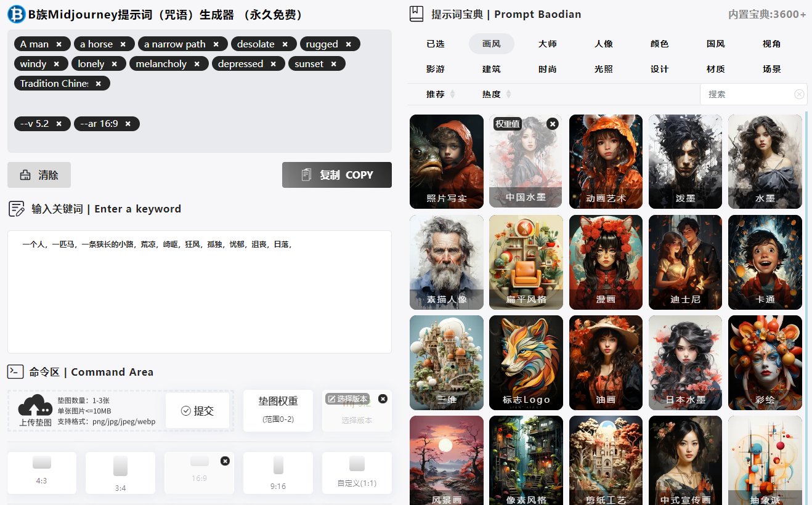Switch to the 大师 category tab

pyautogui.click(x=547, y=44)
